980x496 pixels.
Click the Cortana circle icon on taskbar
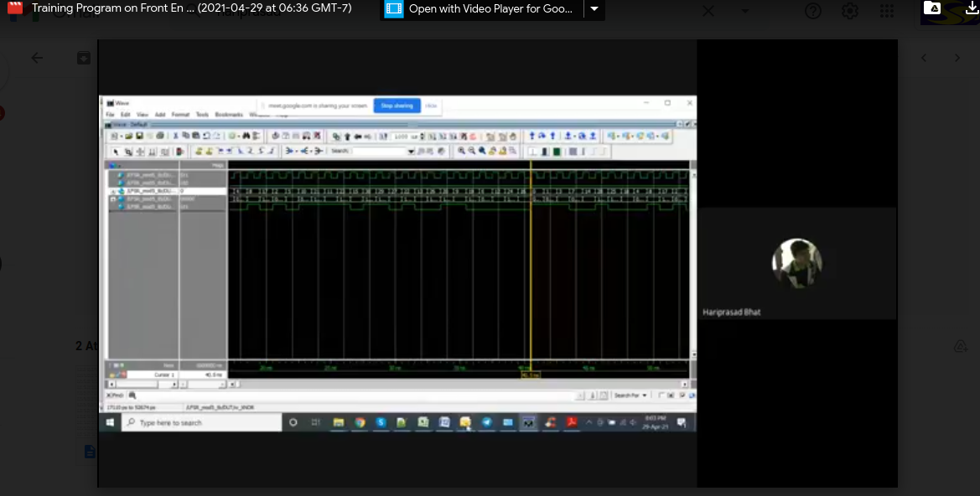[293, 422]
